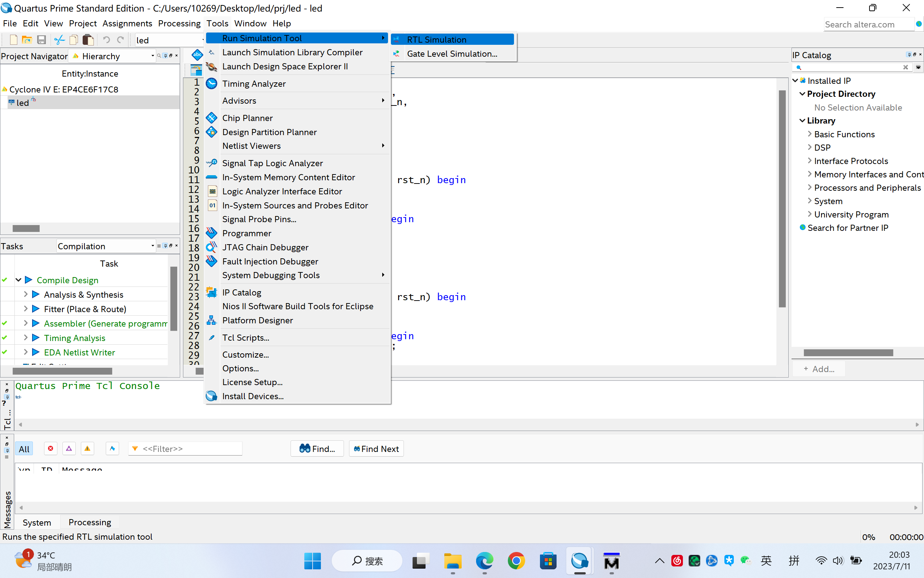
Task: Click the Add... button in IP Catalog
Action: [x=819, y=369]
